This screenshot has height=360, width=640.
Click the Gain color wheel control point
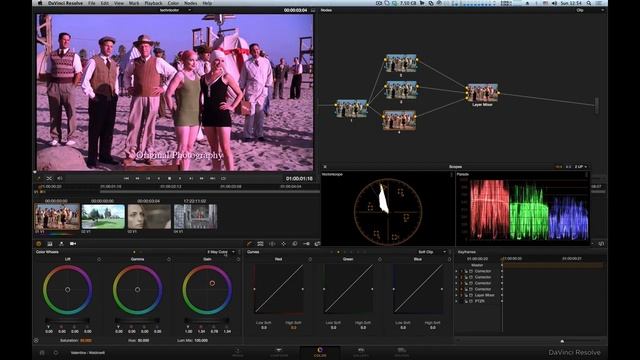[212, 283]
